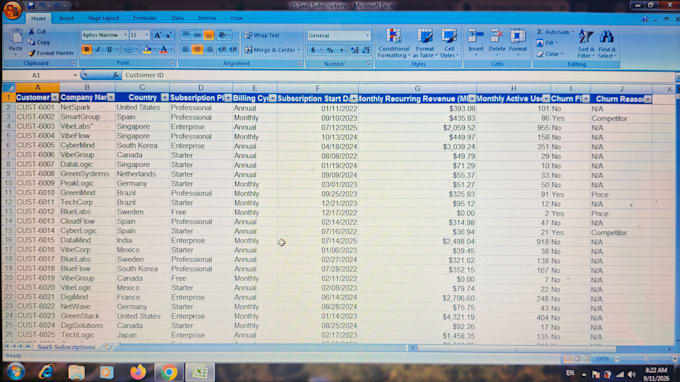
Task: Toggle the highlighted Center alignment button
Action: [x=197, y=49]
